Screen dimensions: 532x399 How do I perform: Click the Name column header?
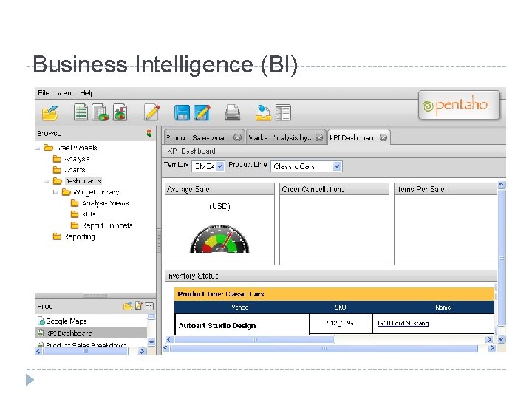point(443,307)
